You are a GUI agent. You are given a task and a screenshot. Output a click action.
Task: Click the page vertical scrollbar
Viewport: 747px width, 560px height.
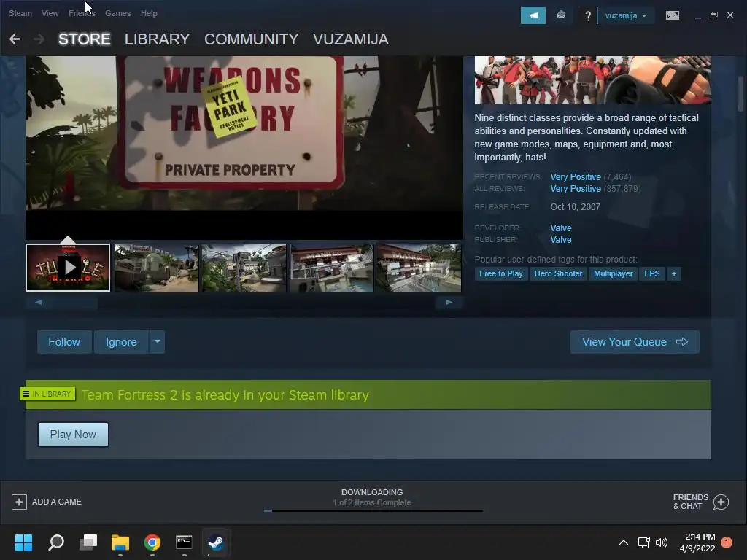[x=740, y=94]
